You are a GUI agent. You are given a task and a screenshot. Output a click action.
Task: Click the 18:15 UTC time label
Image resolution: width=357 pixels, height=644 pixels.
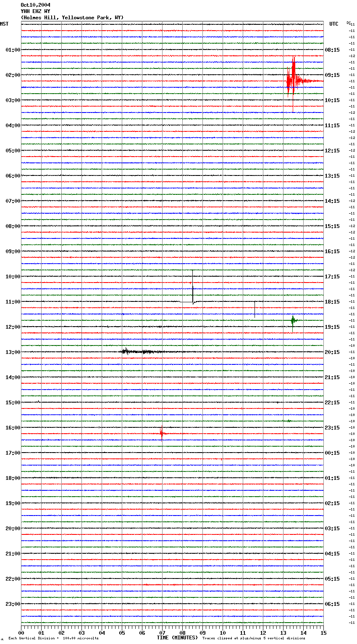click(x=332, y=302)
